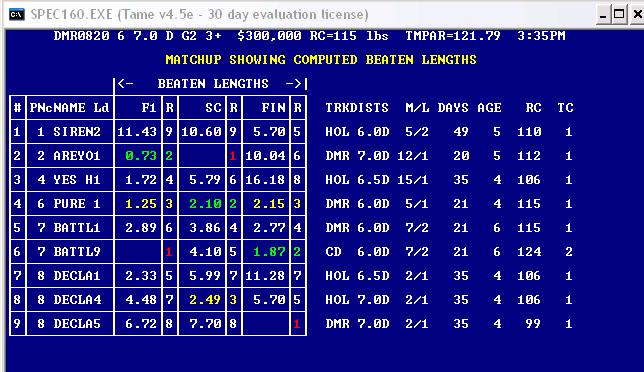The height and width of the screenshot is (372, 644).
Task: Click the TMPAR=121.79 value
Action: pos(453,36)
